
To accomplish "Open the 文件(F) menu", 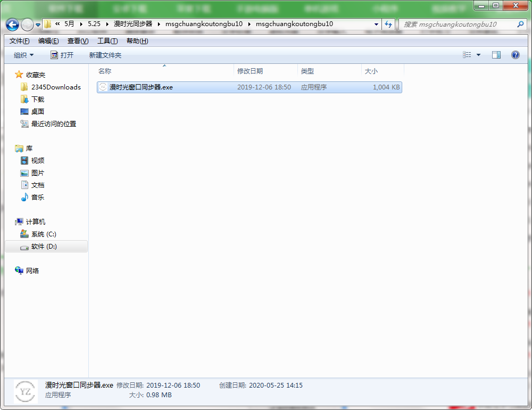I will [19, 41].
